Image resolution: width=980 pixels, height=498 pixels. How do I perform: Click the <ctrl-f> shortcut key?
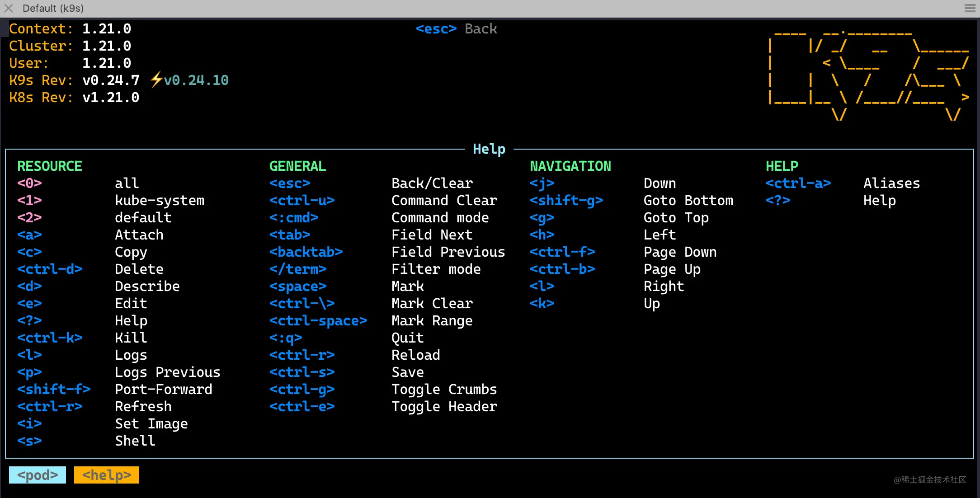pyautogui.click(x=562, y=252)
